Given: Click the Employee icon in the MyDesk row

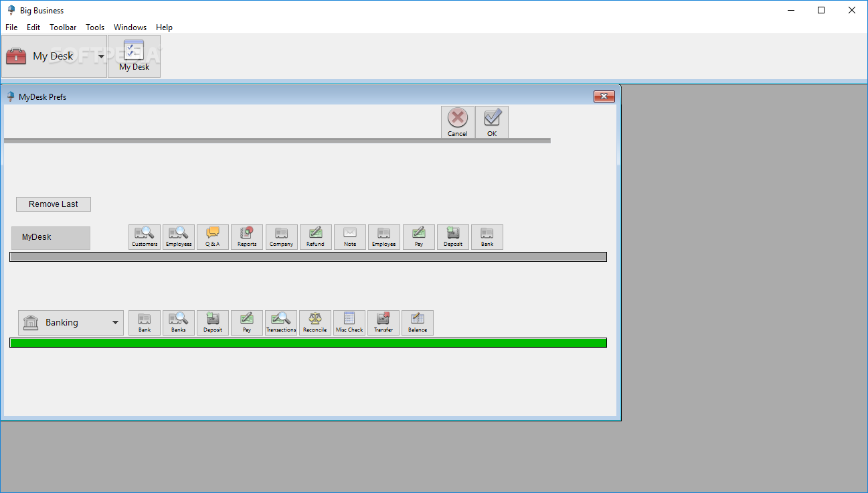Looking at the screenshot, I should coord(384,237).
